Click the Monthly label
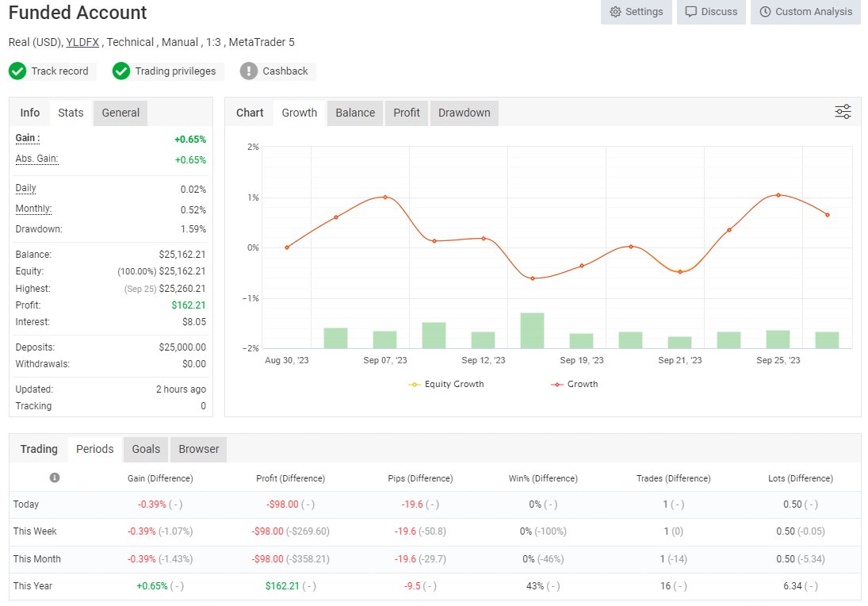868x606 pixels. click(x=34, y=209)
